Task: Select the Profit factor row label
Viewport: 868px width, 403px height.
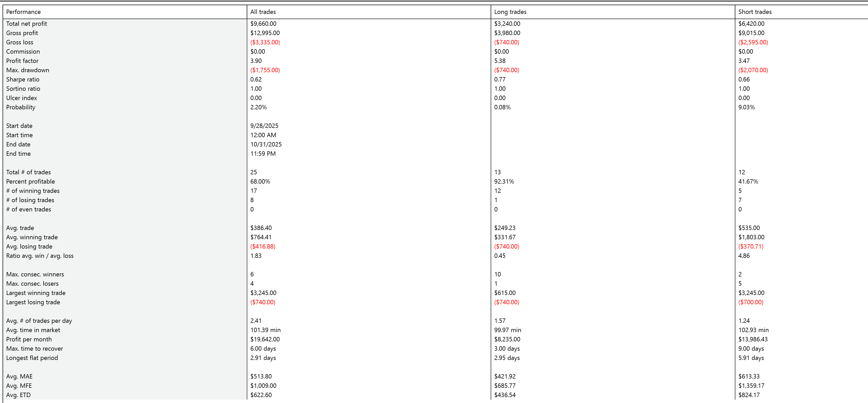Action: pyautogui.click(x=22, y=61)
